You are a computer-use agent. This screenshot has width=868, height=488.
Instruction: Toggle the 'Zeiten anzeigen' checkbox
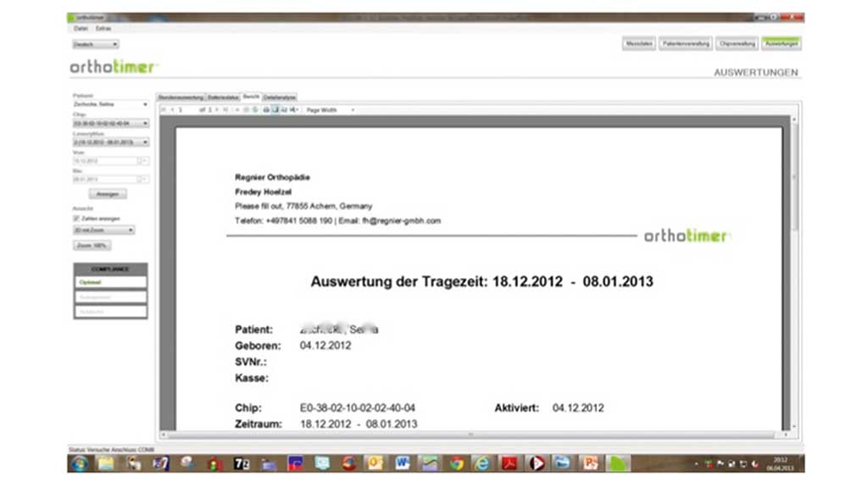click(x=76, y=218)
